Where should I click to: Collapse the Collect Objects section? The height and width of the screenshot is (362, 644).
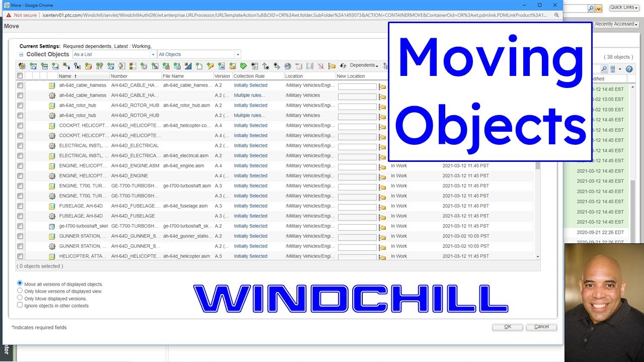point(21,54)
